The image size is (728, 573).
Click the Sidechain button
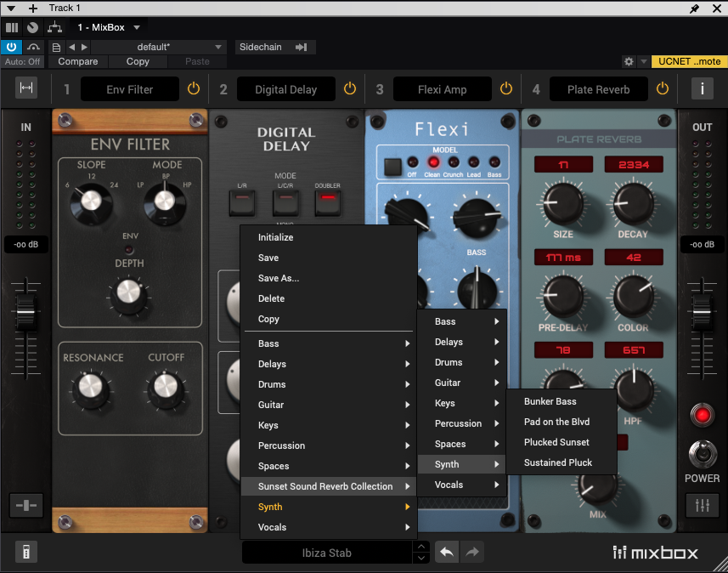[261, 47]
